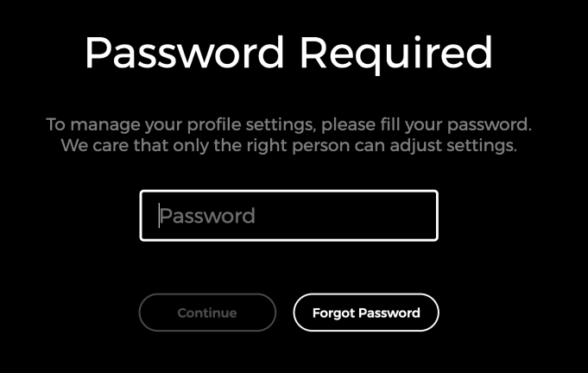Viewport: 588px width, 373px height.
Task: Place the cursor in the white-bordered password box
Action: pos(288,216)
